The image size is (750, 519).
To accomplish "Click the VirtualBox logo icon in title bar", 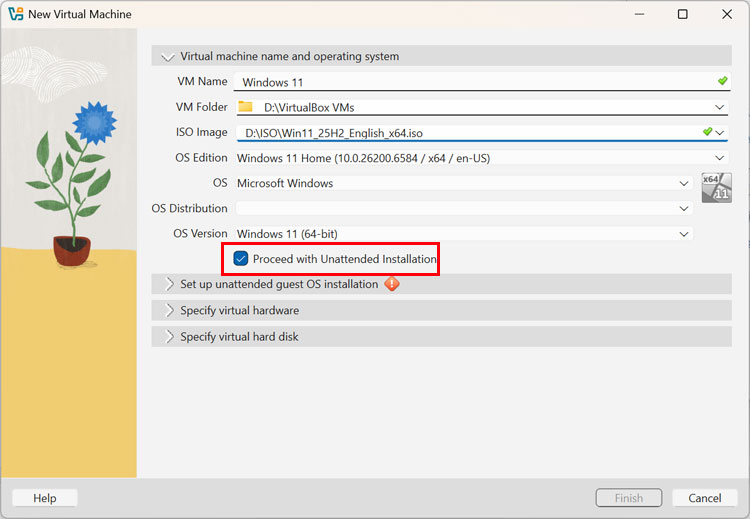I will (x=16, y=14).
